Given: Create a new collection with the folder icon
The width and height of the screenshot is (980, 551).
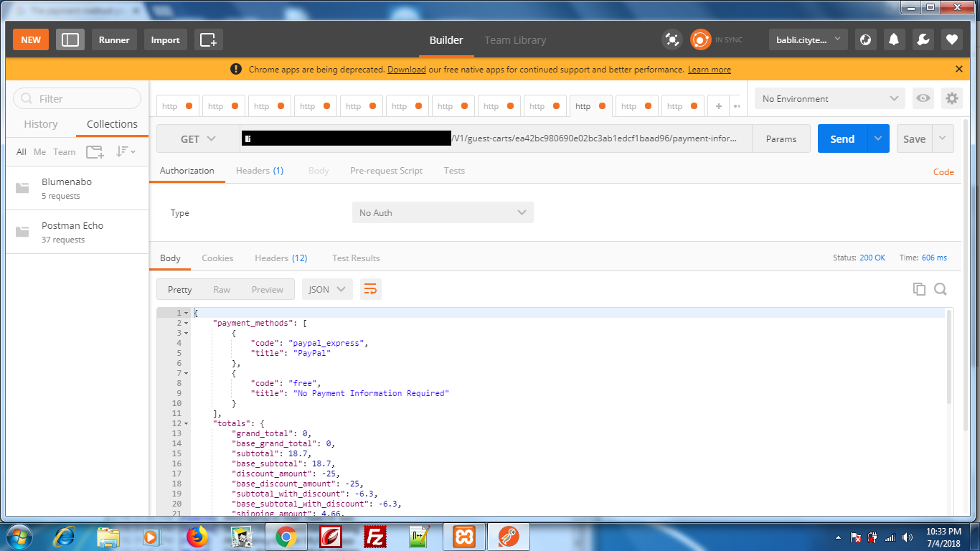Looking at the screenshot, I should point(94,151).
